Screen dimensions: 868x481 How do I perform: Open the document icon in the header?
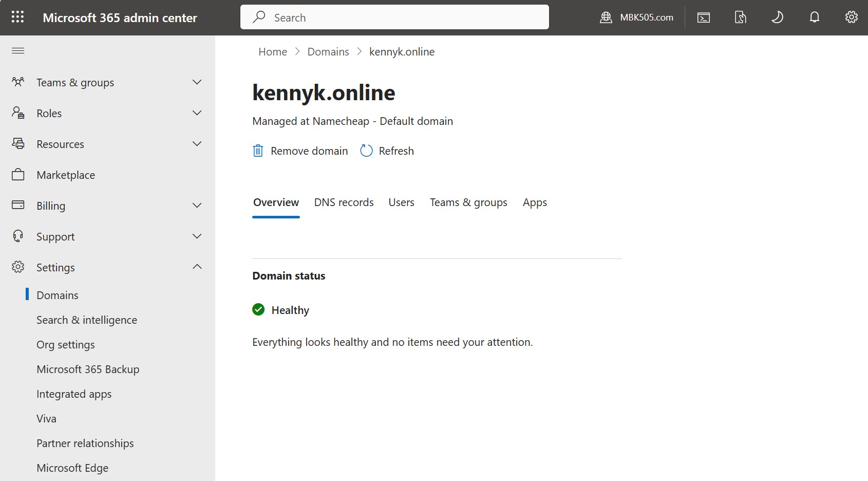(741, 17)
